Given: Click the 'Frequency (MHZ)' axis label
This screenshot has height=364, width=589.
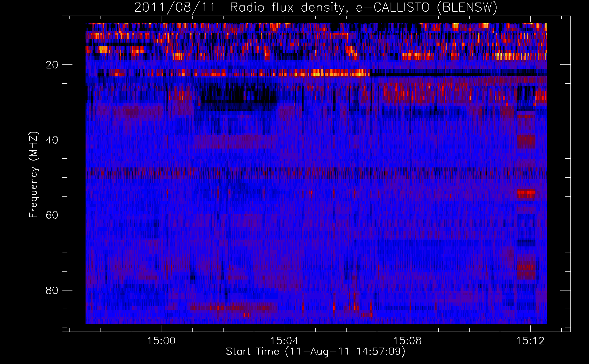Looking at the screenshot, I should click(33, 175).
